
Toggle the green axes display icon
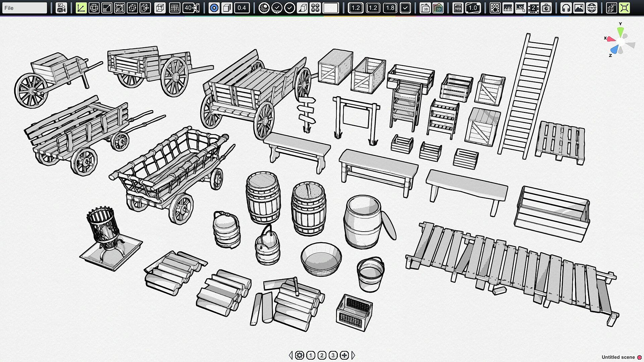(81, 8)
